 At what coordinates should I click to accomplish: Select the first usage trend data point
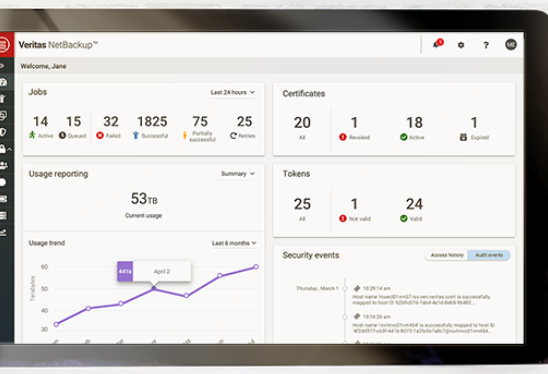pyautogui.click(x=56, y=324)
